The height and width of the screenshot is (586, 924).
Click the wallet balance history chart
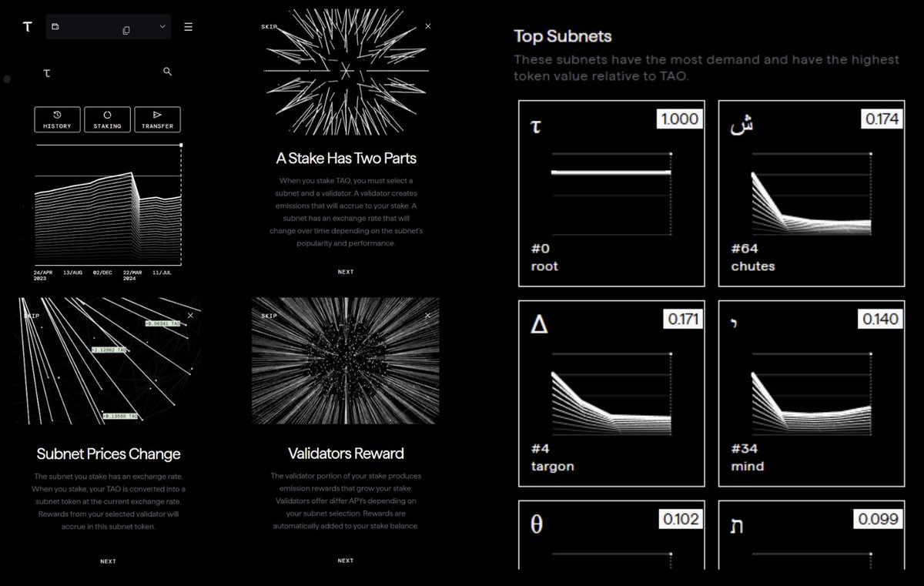[108, 205]
